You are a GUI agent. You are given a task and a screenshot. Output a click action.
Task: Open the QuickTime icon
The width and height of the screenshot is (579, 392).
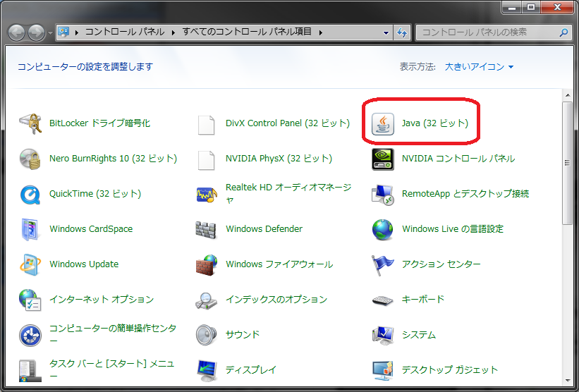point(30,194)
